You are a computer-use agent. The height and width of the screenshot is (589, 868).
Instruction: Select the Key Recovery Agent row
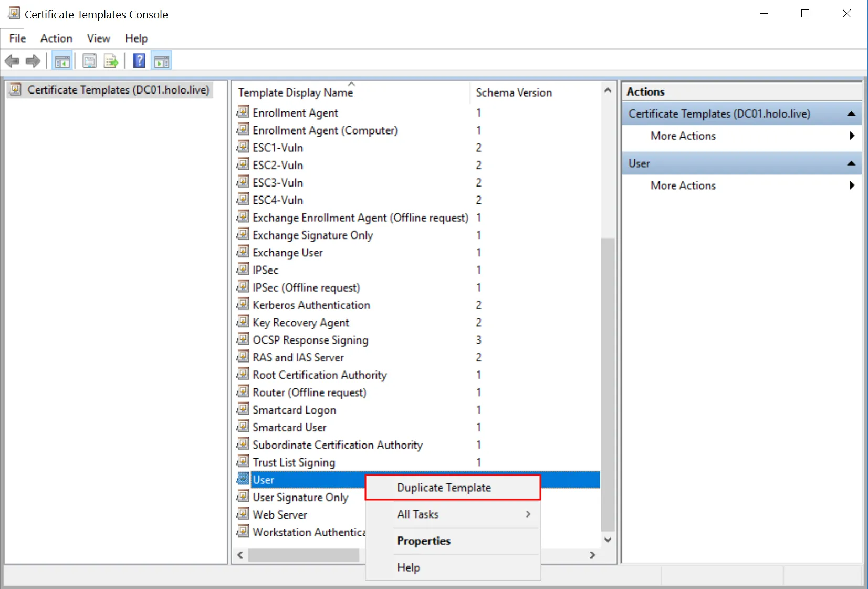tap(417, 322)
